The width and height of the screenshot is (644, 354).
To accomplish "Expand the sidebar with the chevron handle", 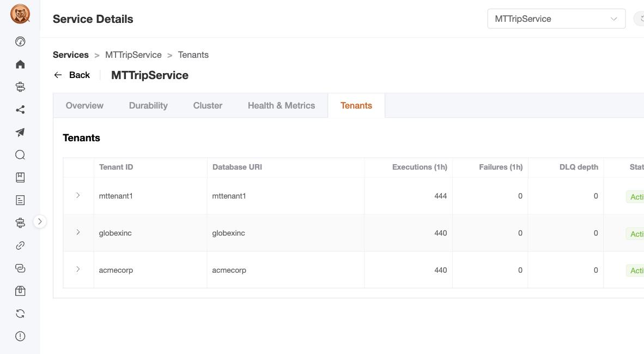I will [39, 221].
